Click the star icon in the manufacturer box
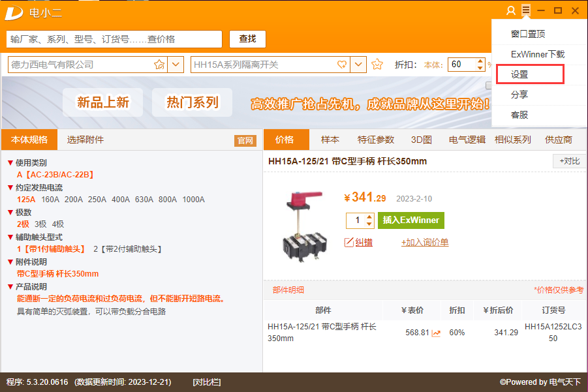Image resolution: width=588 pixels, height=392 pixels. point(159,65)
